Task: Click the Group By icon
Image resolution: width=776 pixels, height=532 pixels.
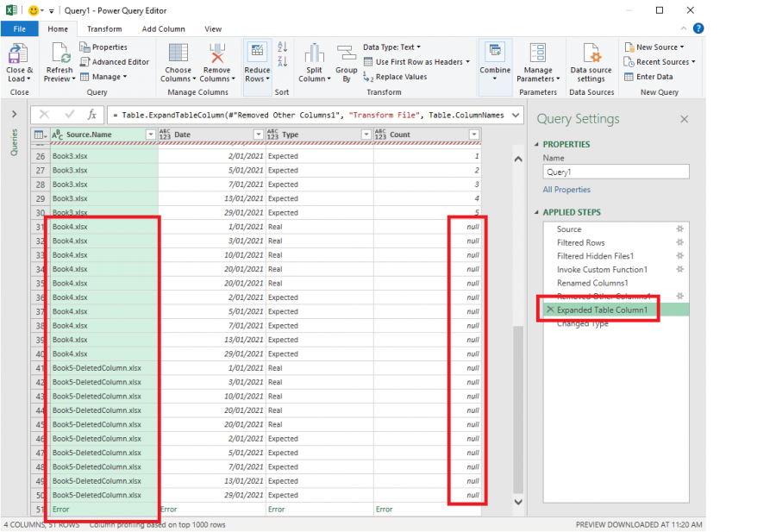Action: [346, 54]
